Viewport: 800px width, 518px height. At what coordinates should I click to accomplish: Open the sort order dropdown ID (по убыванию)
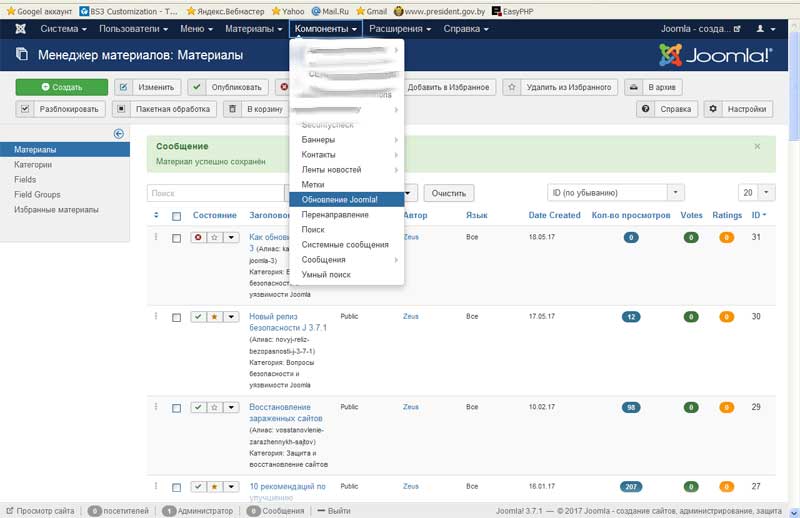click(616, 193)
